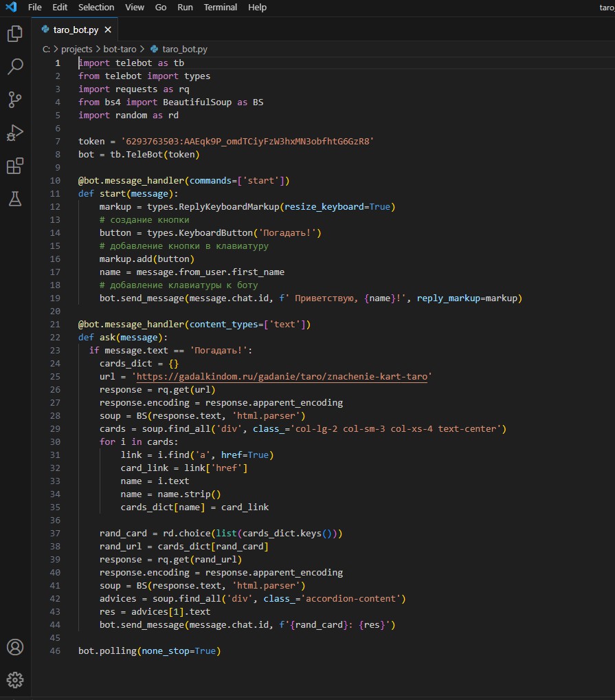
Task: Open the Selection menu
Action: point(96,7)
